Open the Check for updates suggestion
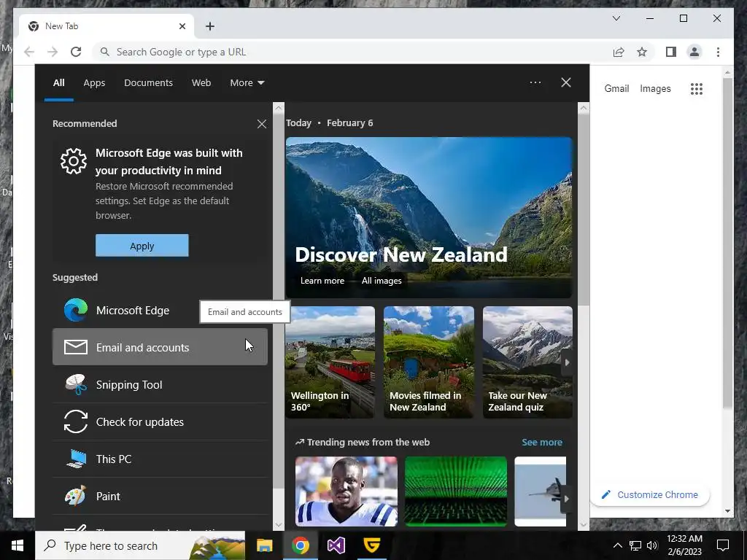This screenshot has height=560, width=747. (160, 421)
